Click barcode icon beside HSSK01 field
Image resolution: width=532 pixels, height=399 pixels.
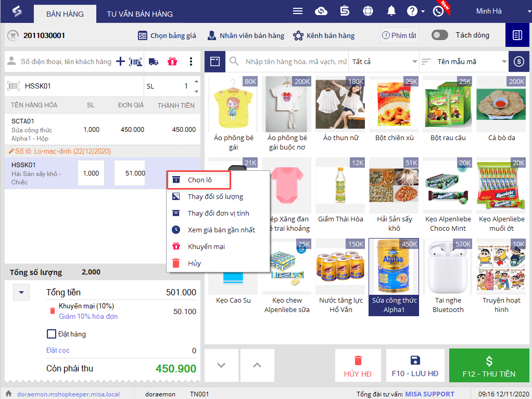coord(14,86)
